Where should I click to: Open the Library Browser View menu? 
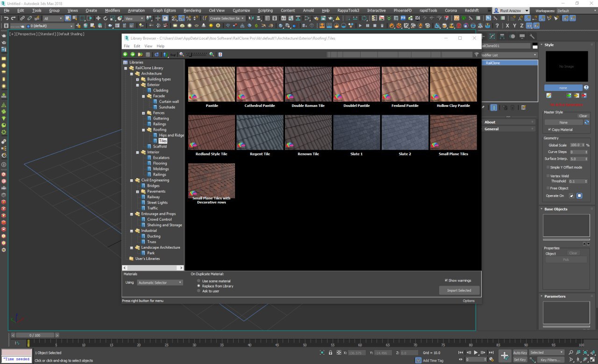click(148, 46)
